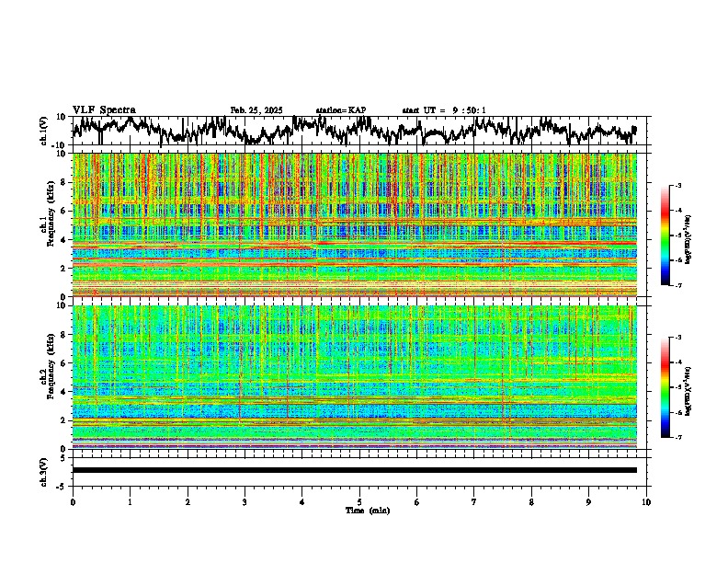This screenshot has width=728, height=563.
Task: Click the "-7" label on ch.2 colorbar
Action: pyautogui.click(x=677, y=438)
